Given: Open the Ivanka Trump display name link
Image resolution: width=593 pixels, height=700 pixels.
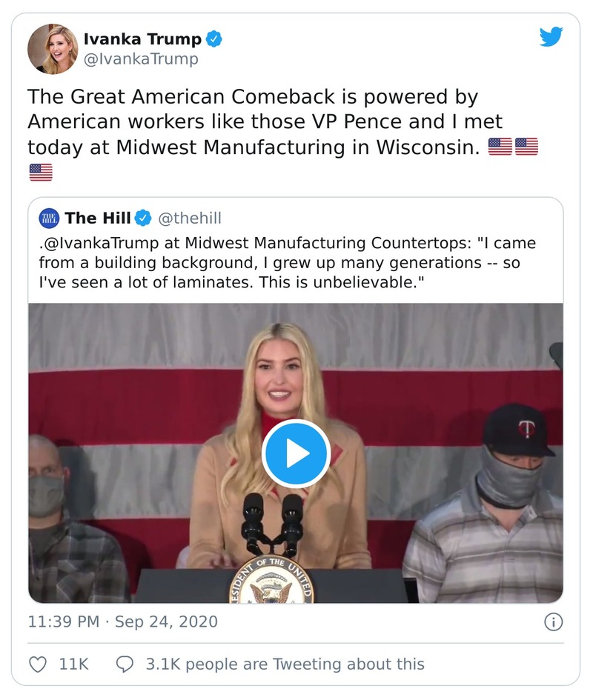Looking at the screenshot, I should (x=142, y=39).
